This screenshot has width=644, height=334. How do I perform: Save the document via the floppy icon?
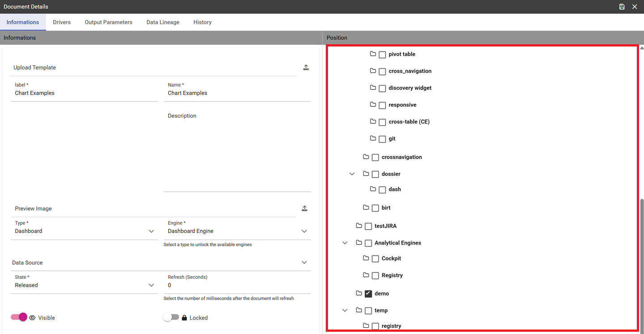(622, 7)
